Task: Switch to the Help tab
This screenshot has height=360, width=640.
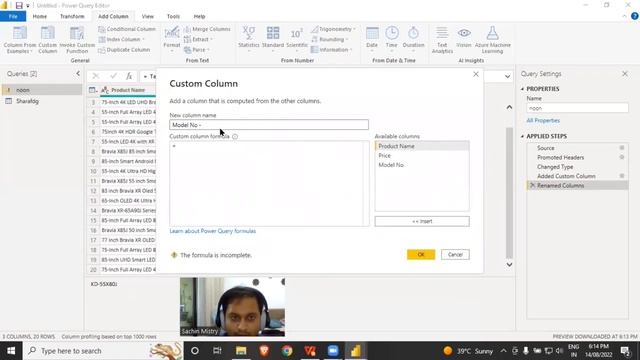Action: click(199, 16)
